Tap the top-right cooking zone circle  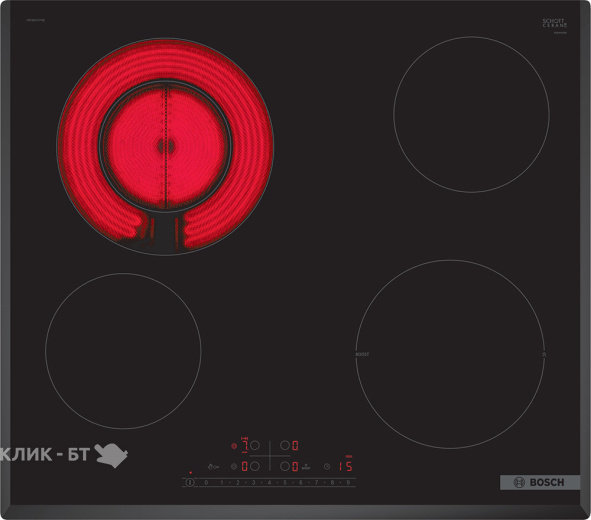click(472, 115)
